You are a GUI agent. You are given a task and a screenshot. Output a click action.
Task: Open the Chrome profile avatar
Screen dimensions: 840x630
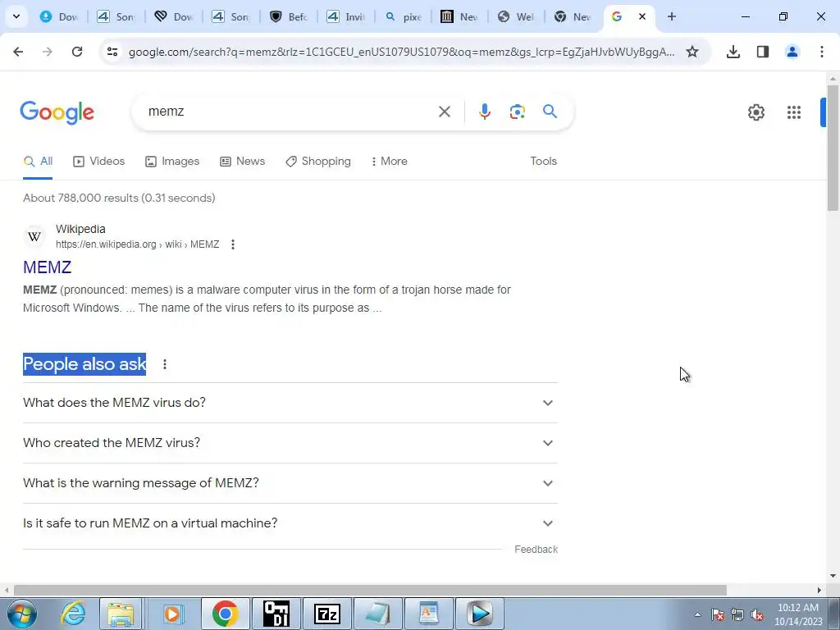[x=792, y=52]
